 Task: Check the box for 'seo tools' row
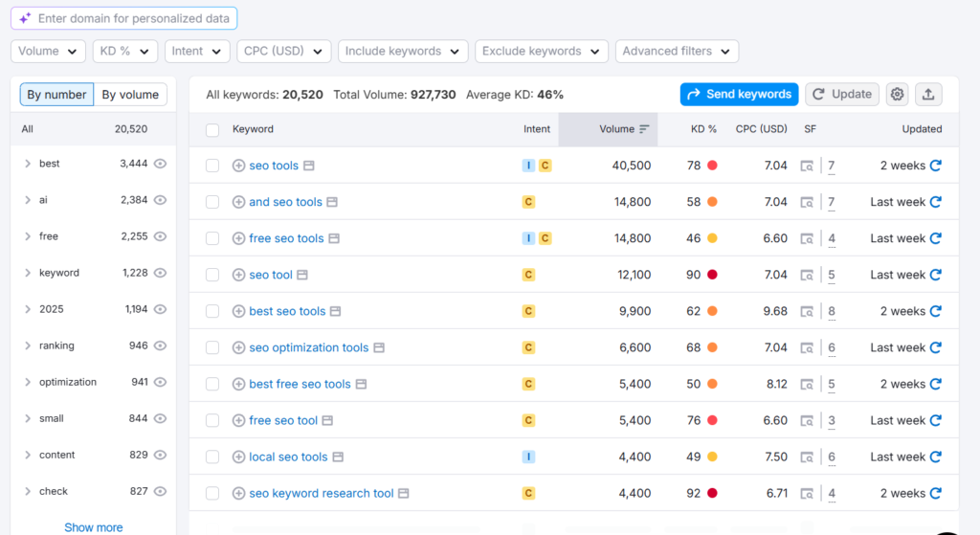pyautogui.click(x=212, y=166)
